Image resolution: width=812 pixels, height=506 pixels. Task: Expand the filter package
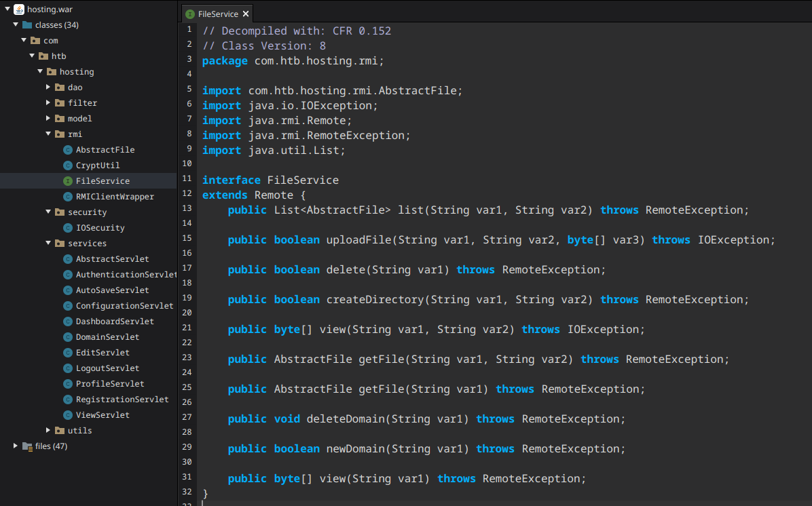[x=48, y=103]
